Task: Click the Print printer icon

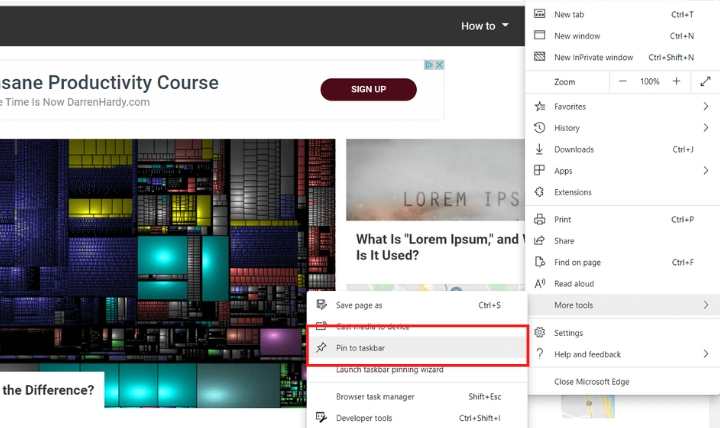Action: click(540, 219)
